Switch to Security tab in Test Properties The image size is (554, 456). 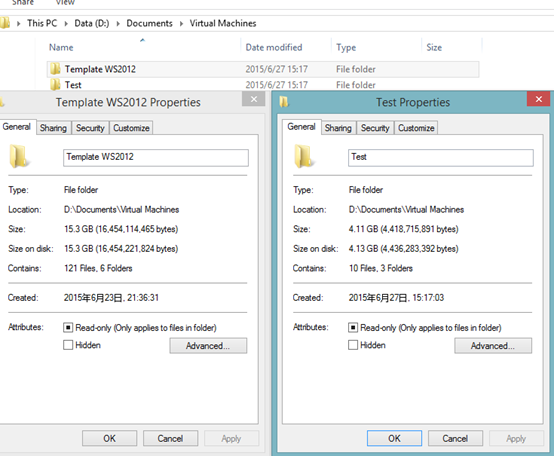click(x=375, y=128)
